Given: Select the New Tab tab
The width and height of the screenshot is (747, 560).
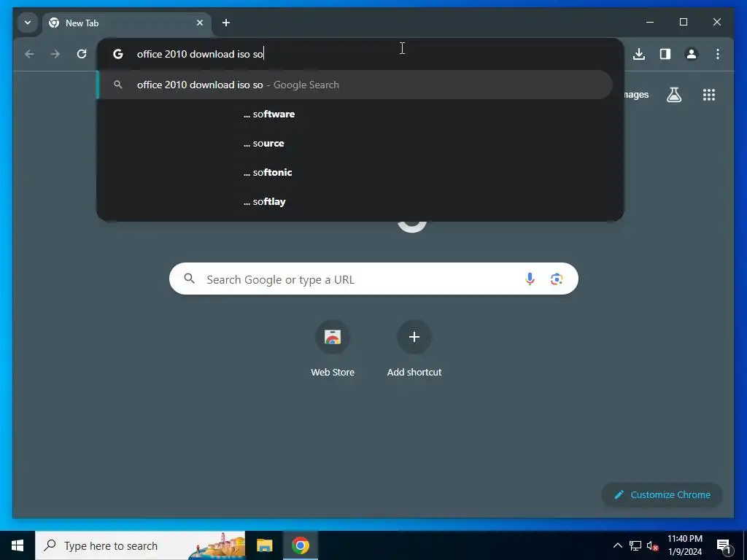Looking at the screenshot, I should pyautogui.click(x=127, y=23).
